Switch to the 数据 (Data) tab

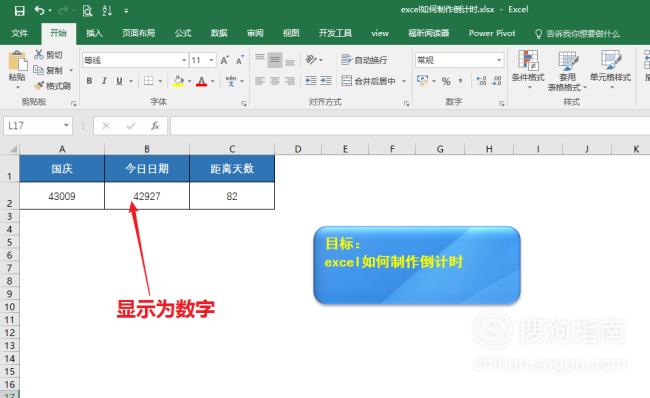click(x=219, y=33)
